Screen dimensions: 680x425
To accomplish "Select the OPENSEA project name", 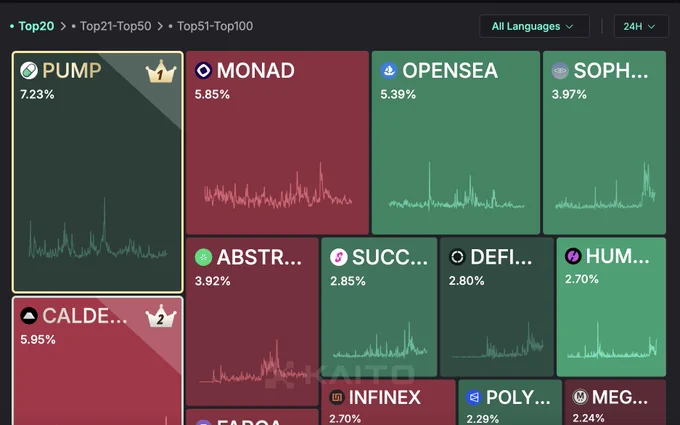I will tap(450, 70).
